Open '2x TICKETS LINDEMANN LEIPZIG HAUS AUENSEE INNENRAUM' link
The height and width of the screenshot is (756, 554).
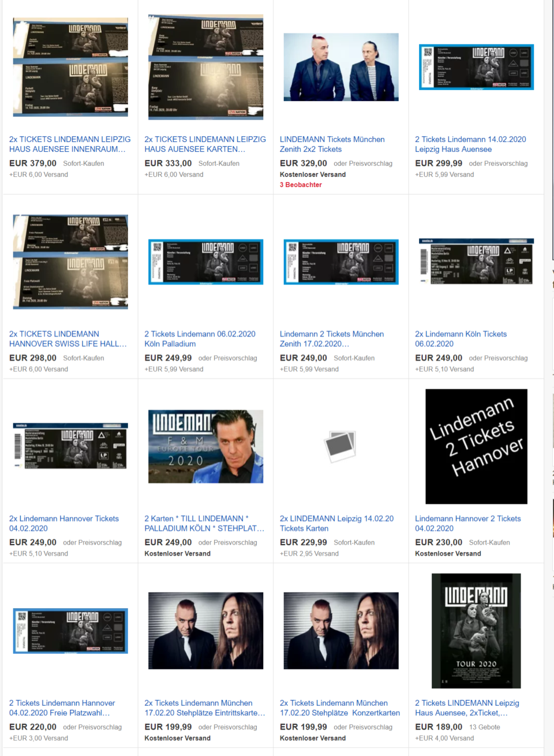click(69, 144)
